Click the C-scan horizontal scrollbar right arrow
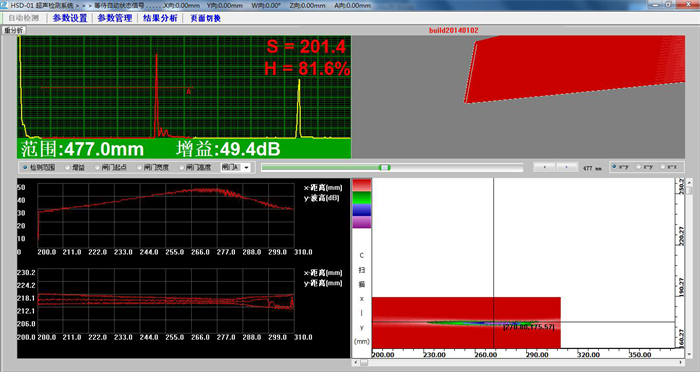The width and height of the screenshot is (700, 372). pos(681,363)
